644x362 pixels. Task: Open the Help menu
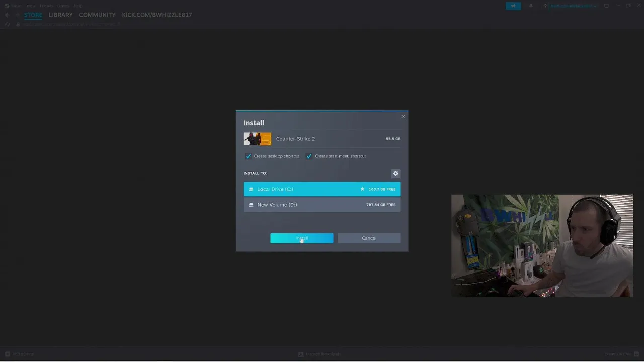pyautogui.click(x=78, y=6)
